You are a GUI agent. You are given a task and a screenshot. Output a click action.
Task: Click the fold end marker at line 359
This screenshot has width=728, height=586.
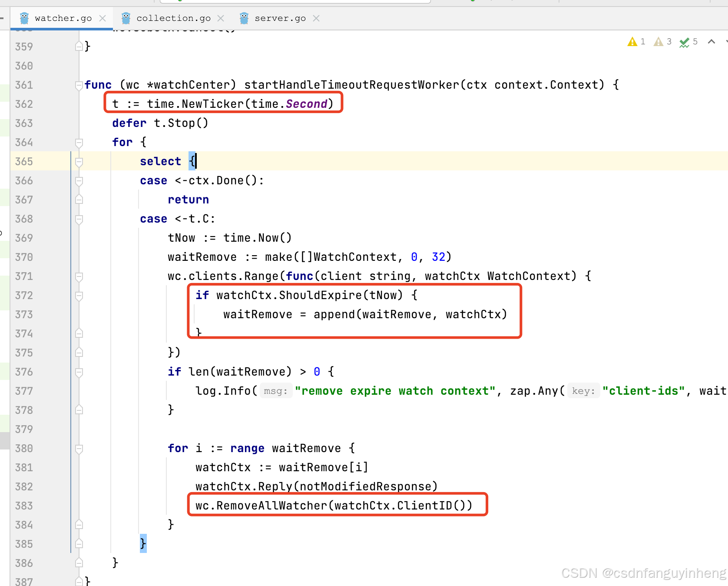79,46
